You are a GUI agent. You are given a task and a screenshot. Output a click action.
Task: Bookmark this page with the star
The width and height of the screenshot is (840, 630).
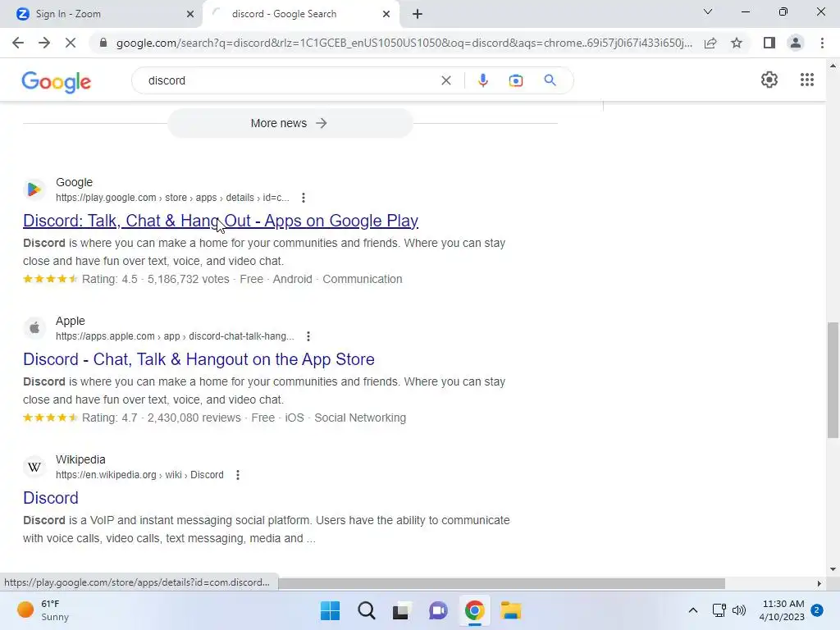(737, 43)
